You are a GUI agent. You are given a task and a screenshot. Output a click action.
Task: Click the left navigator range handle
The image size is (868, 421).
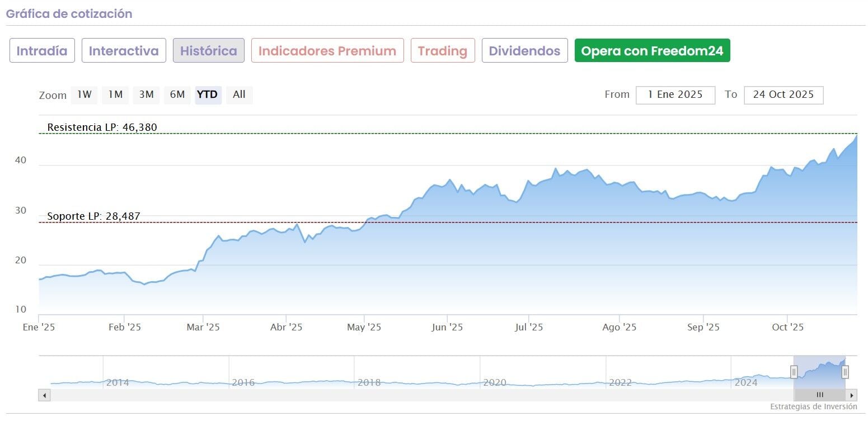click(x=794, y=372)
